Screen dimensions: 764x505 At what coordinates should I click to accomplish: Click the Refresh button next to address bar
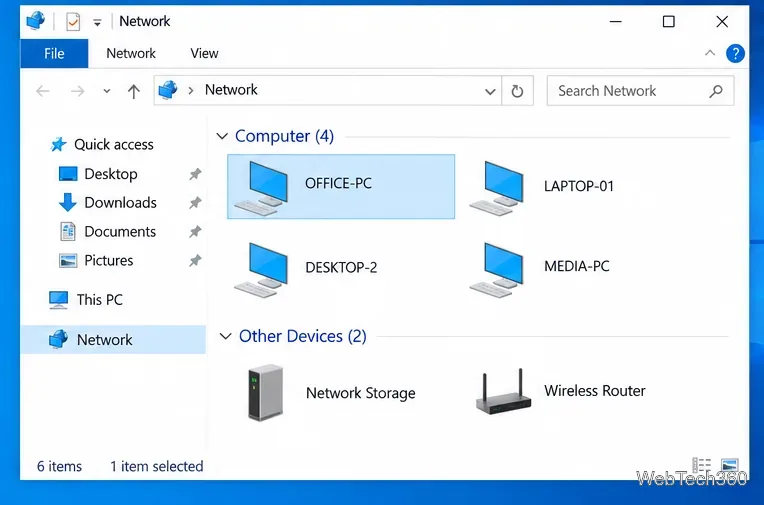[x=517, y=91]
